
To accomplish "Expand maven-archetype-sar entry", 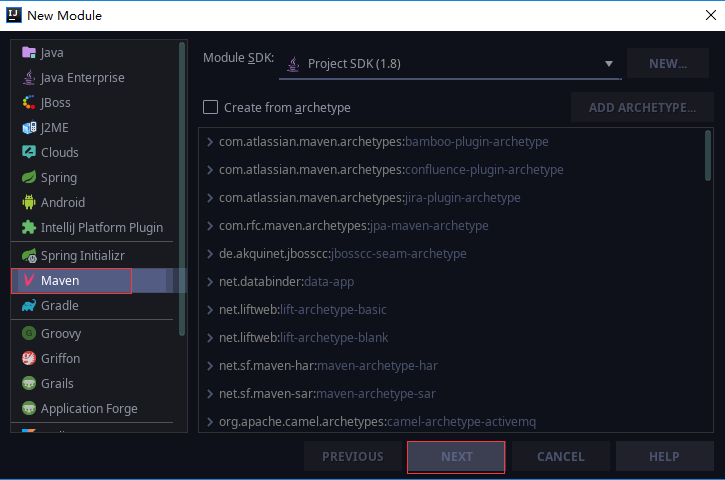I will click(x=210, y=394).
